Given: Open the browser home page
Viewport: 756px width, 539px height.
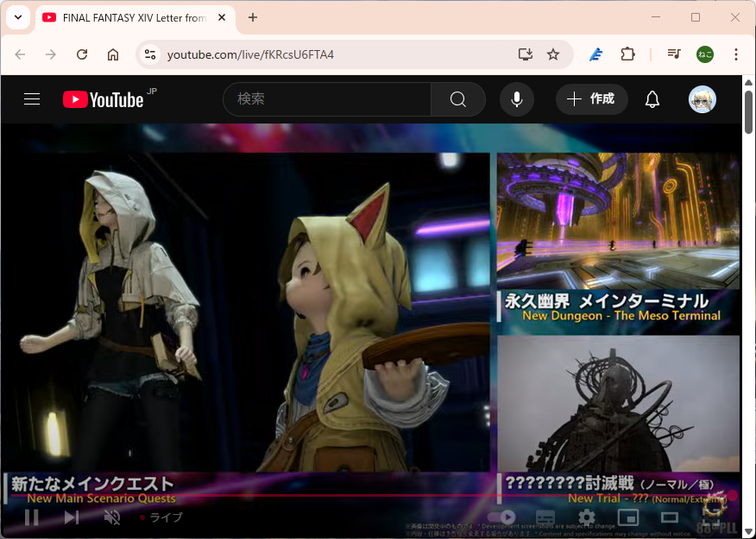Looking at the screenshot, I should (113, 54).
